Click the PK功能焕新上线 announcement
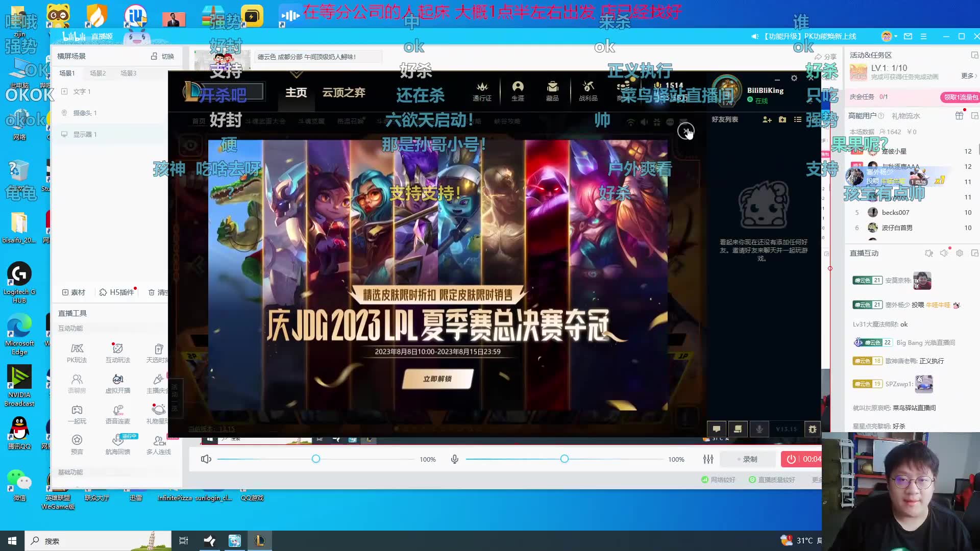This screenshot has width=980, height=551. click(810, 36)
